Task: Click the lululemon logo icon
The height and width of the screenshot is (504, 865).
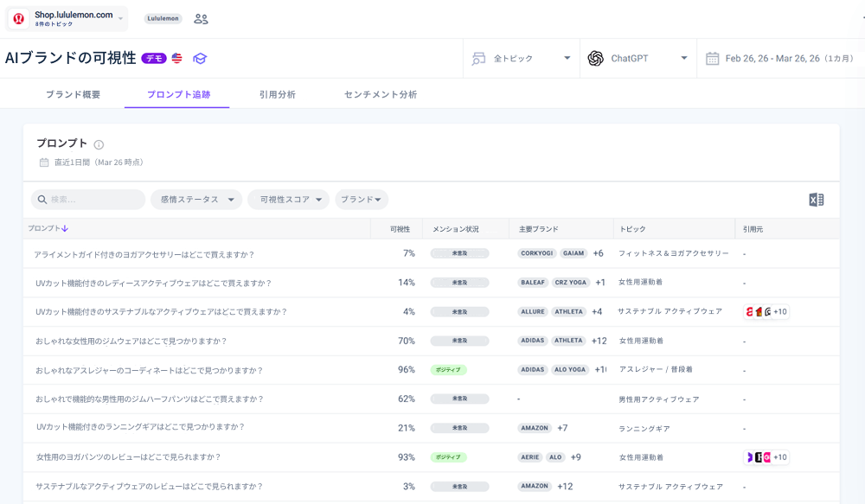Action: 18,19
